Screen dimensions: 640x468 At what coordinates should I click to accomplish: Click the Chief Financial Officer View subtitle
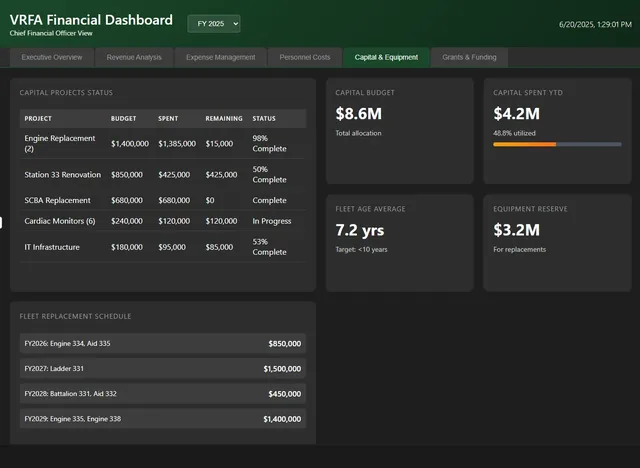coord(51,33)
